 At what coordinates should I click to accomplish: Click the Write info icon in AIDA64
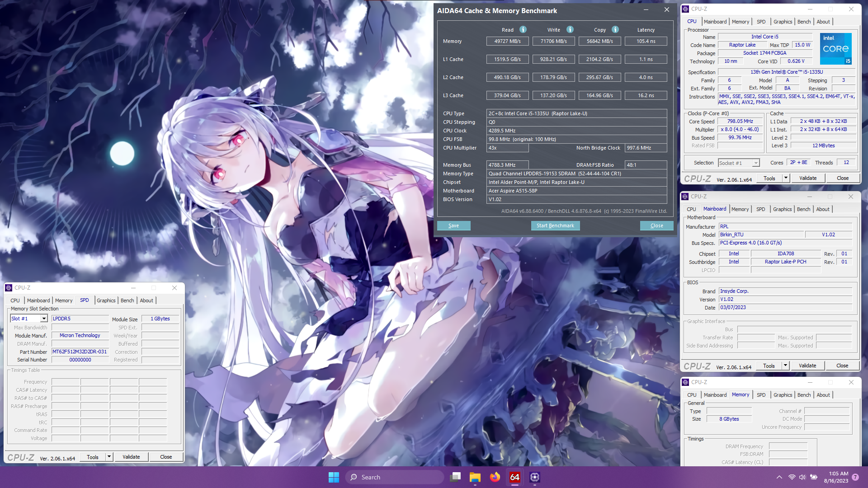(570, 29)
